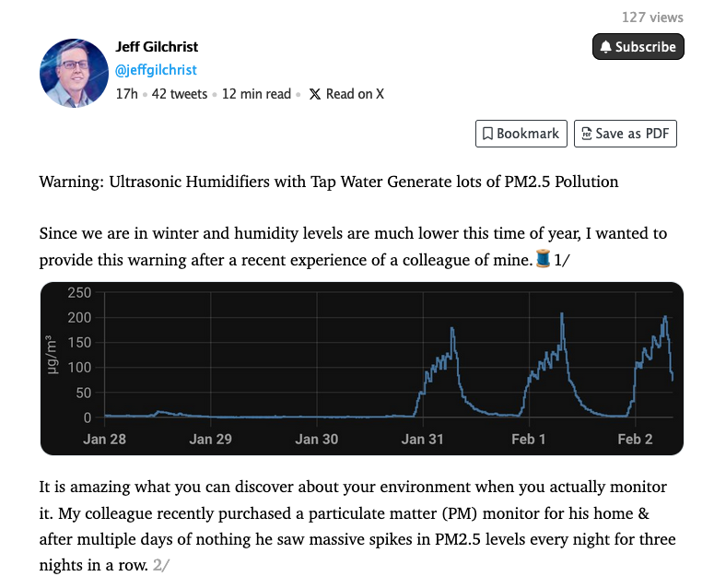Click the µg/m³ axis label on the chart
The height and width of the screenshot is (588, 714).
pos(52,355)
